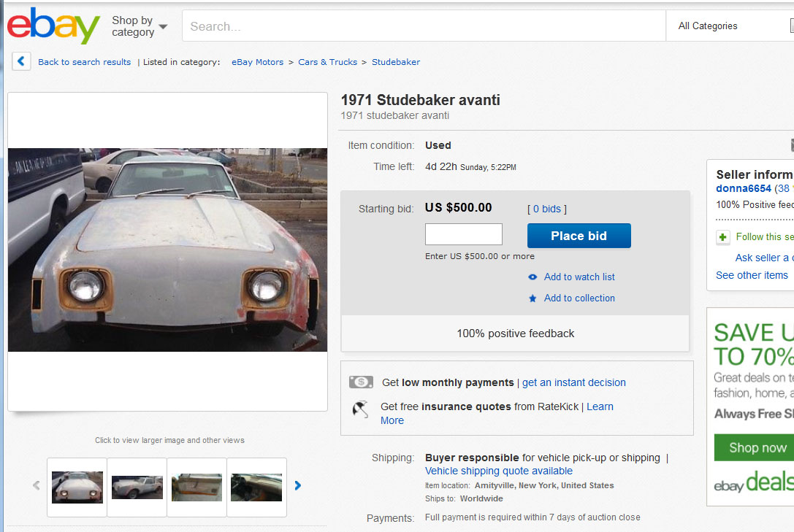Show previous thumbnails with left arrow
The width and height of the screenshot is (794, 532).
(x=37, y=485)
